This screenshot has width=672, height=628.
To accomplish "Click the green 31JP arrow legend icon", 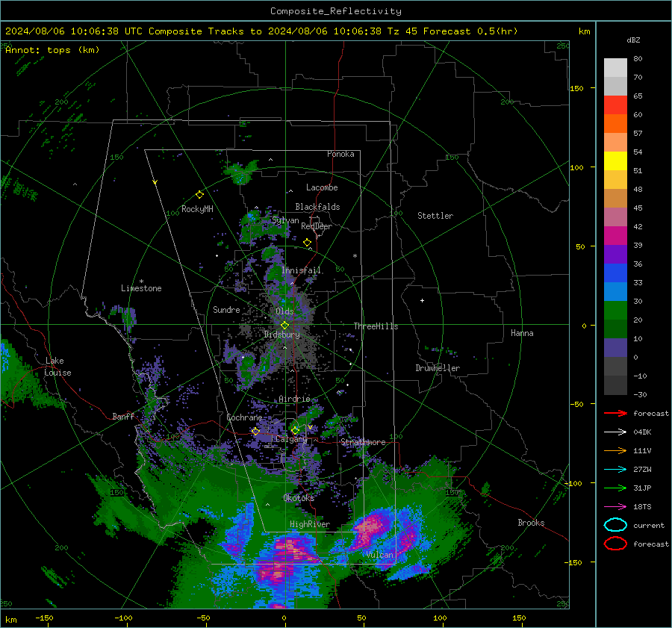I will (615, 488).
